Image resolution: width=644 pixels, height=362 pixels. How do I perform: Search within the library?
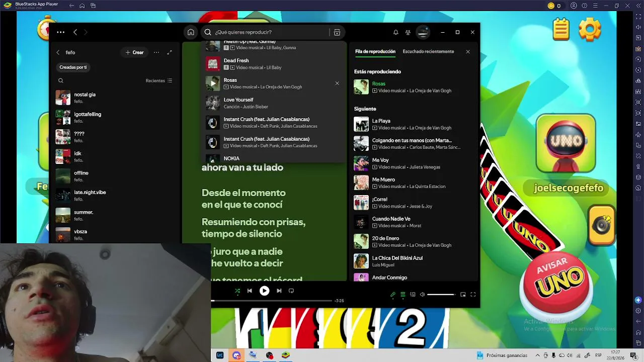coord(61,80)
